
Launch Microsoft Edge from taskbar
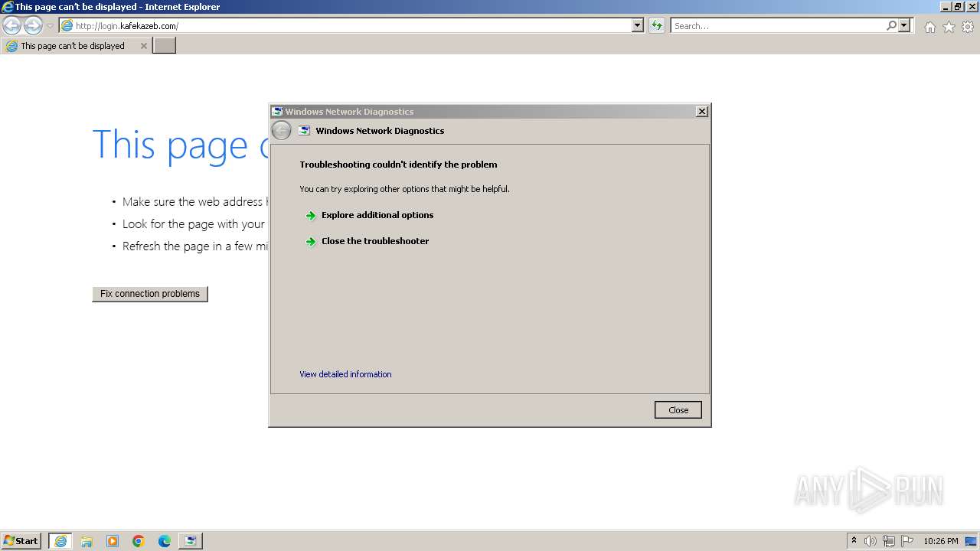coord(165,541)
